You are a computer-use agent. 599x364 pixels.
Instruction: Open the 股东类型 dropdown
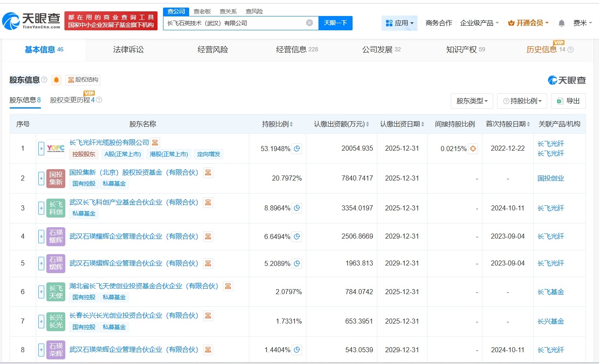pyautogui.click(x=472, y=101)
